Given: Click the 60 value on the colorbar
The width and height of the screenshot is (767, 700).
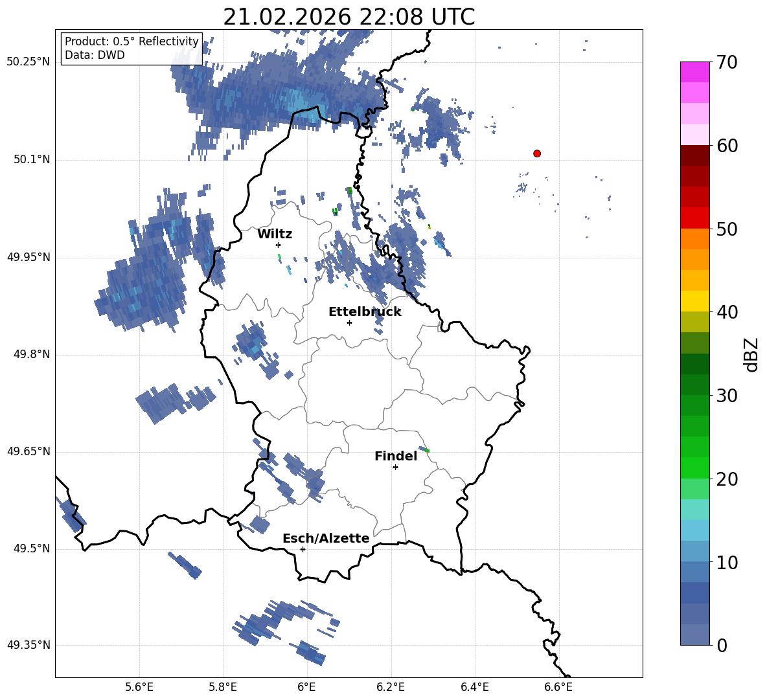Looking at the screenshot, I should (x=726, y=146).
